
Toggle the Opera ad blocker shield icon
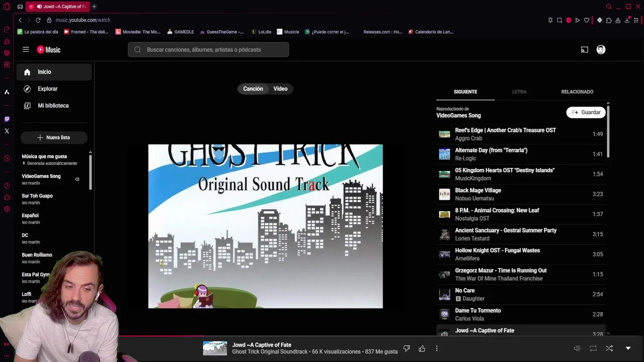(569, 20)
